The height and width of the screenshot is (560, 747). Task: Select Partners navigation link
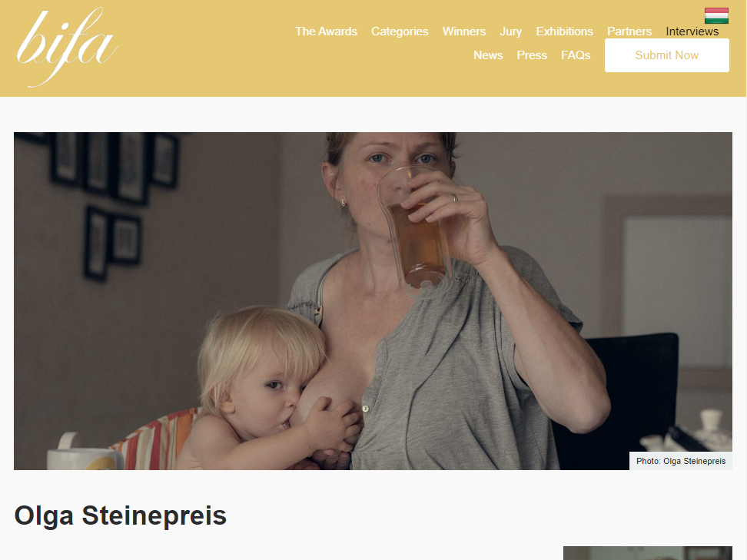(629, 31)
